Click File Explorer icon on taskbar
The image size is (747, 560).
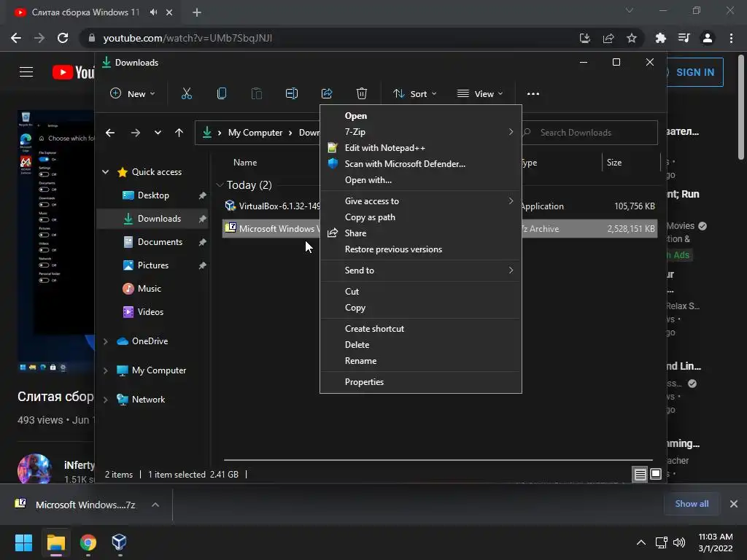(x=55, y=542)
